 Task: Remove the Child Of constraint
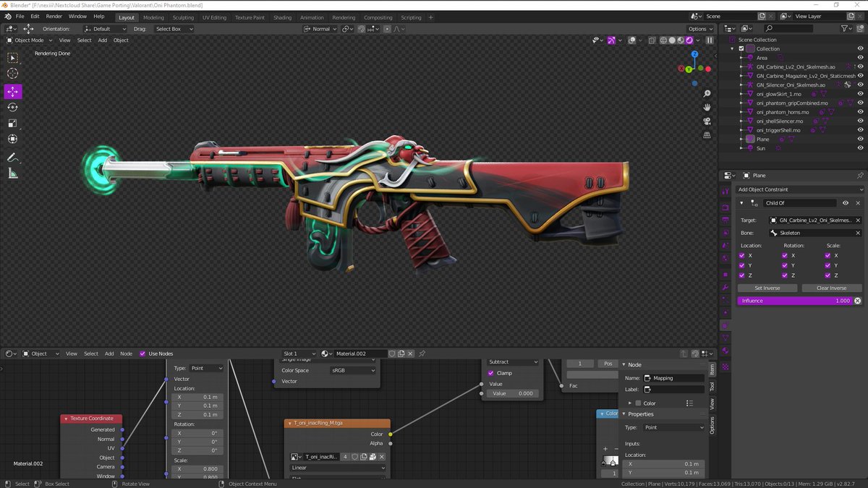pyautogui.click(x=858, y=203)
